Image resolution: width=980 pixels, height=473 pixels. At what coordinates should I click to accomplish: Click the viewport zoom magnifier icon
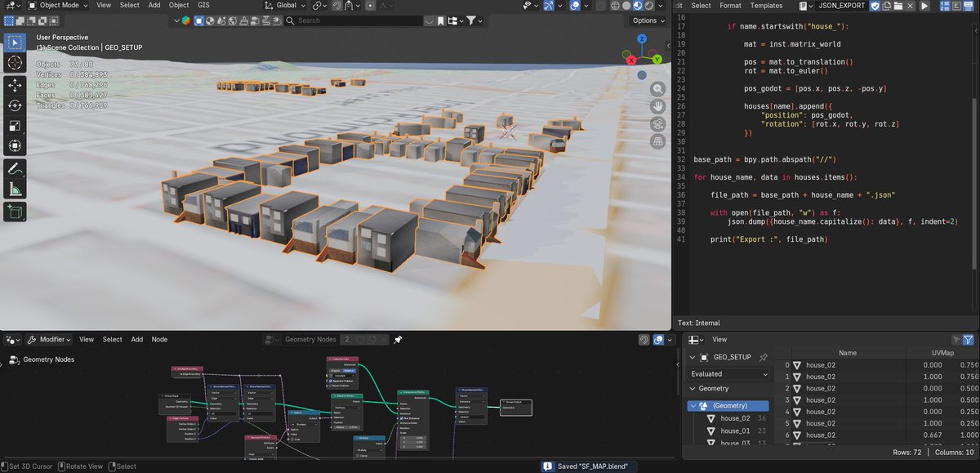point(657,88)
